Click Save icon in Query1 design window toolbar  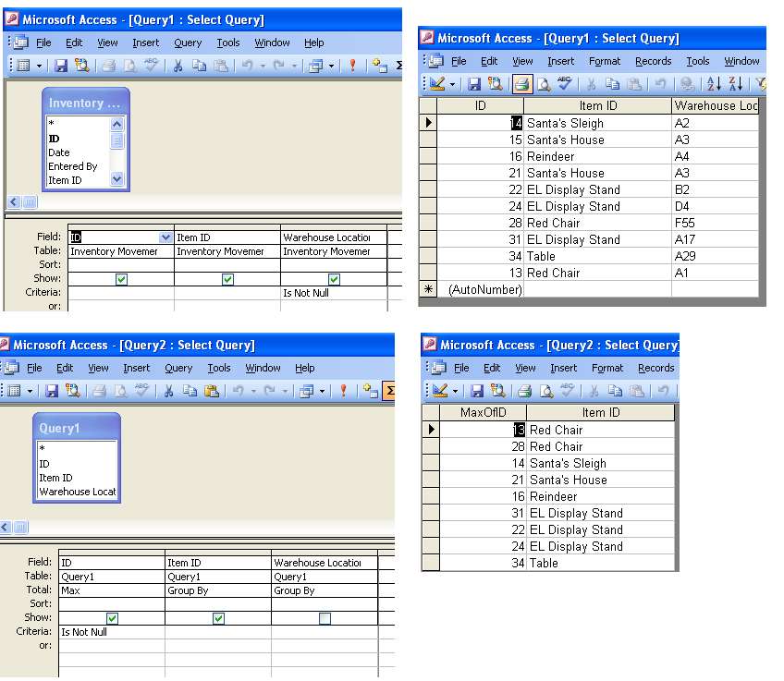tap(60, 66)
